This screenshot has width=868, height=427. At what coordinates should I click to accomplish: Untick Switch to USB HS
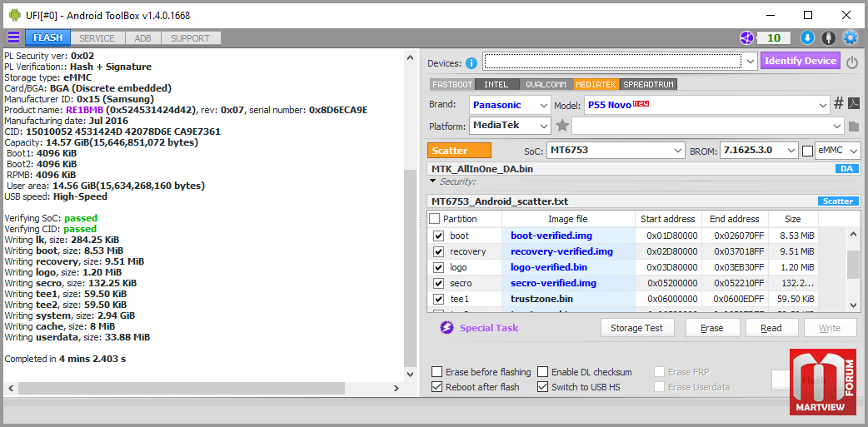click(x=542, y=386)
